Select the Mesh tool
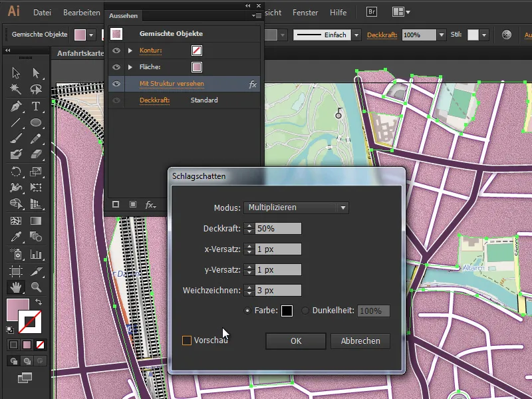 pos(16,221)
